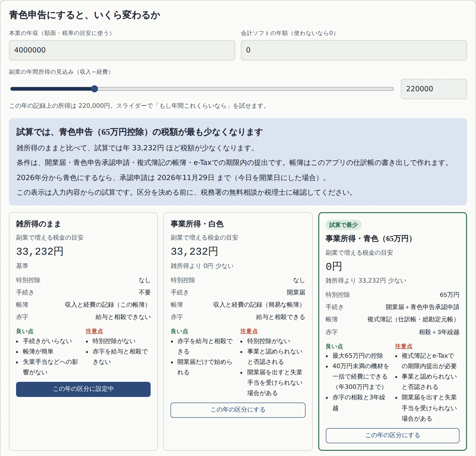Click the 試算では、青色申告 summary headline

point(139,132)
